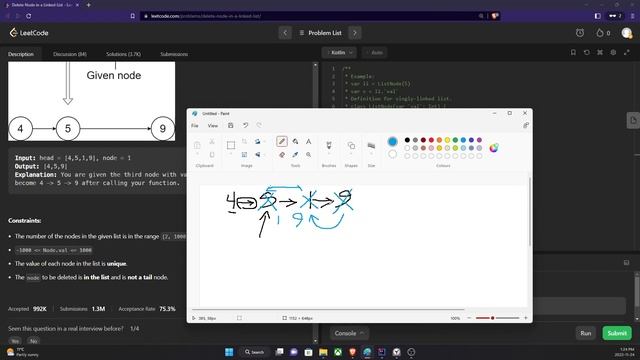Image resolution: width=640 pixels, height=360 pixels.
Task: Undo the last stroke in Paint
Action: point(245,126)
